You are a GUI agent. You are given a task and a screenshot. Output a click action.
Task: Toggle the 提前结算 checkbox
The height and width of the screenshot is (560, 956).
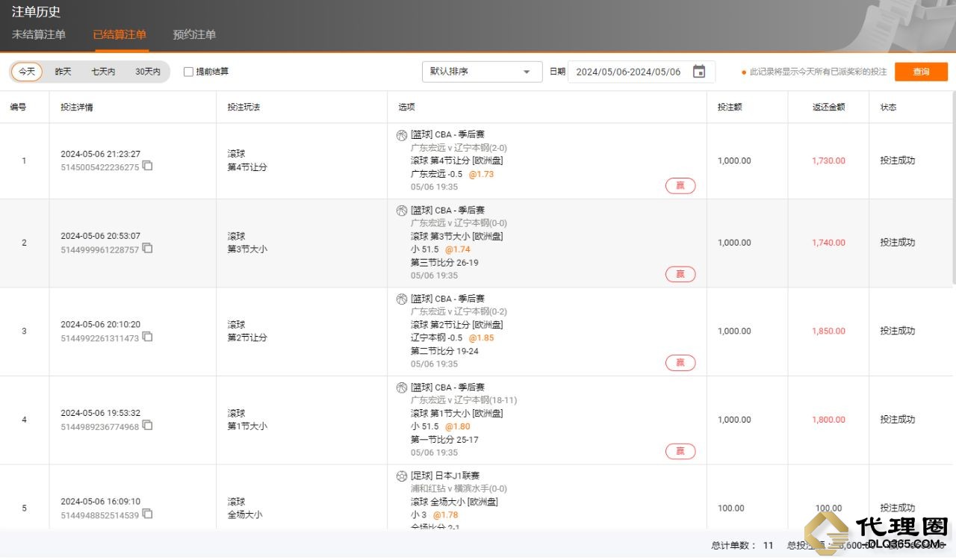click(x=188, y=72)
